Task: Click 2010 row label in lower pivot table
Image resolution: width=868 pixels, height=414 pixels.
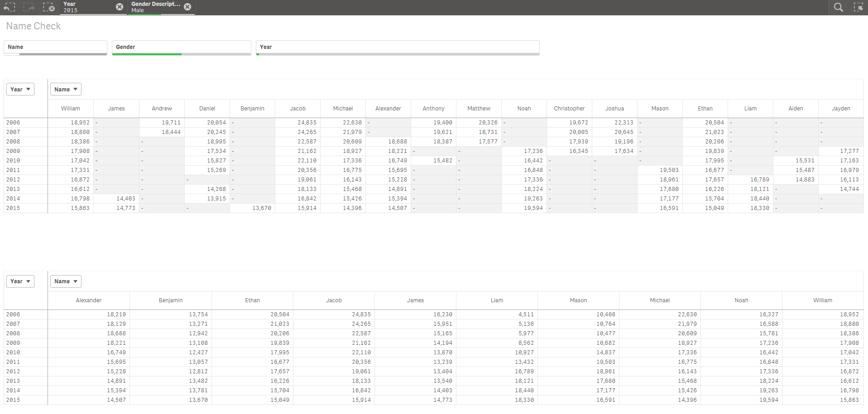Action: 25,352
